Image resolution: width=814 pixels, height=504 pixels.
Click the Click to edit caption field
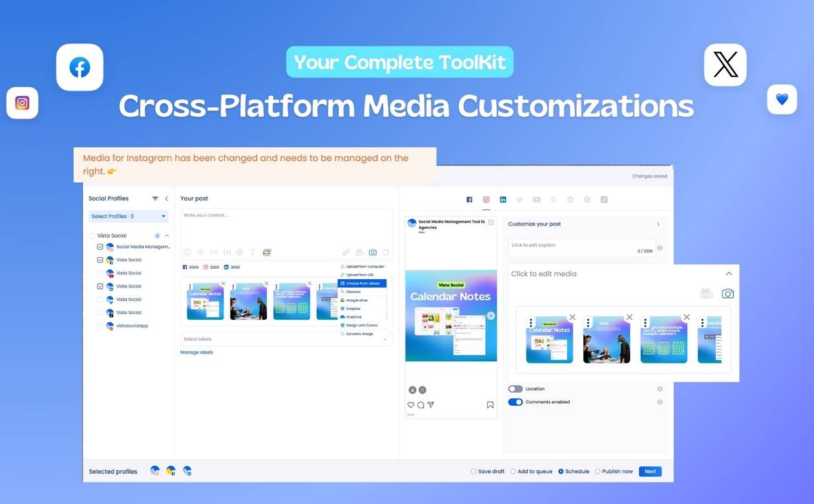tap(581, 248)
